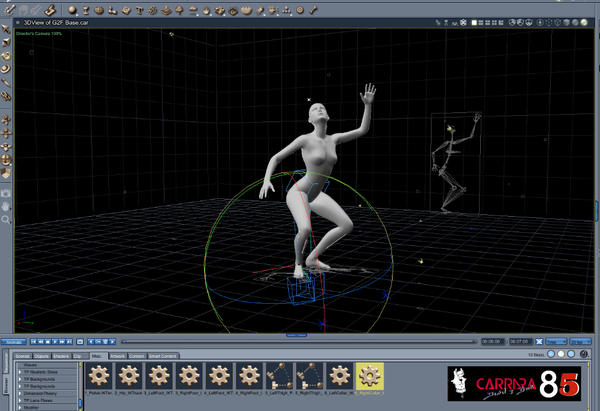Screen dimensions: 600x411
Task: Expand the Modifier folder
Action: point(20,408)
